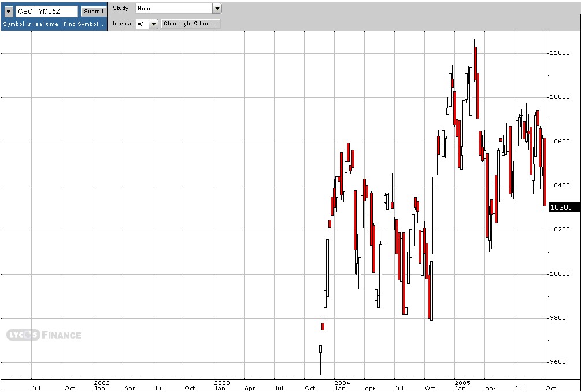Click the 2004 Jan date axis label

click(342, 386)
